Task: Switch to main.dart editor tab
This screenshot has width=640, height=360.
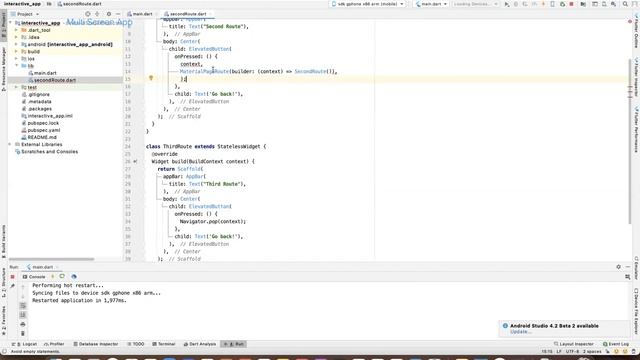Action: tap(142, 14)
